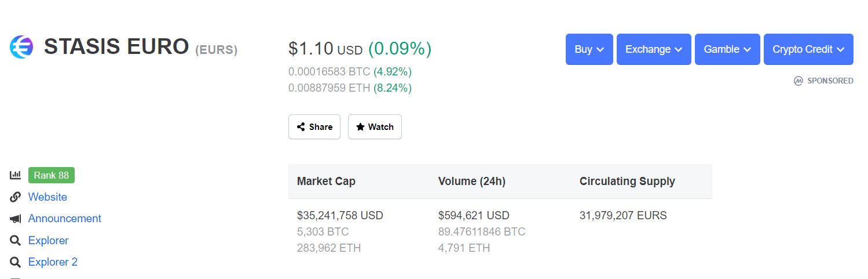Viewport: 868px width, 279px height.
Task: Open the Share button
Action: pyautogui.click(x=314, y=127)
